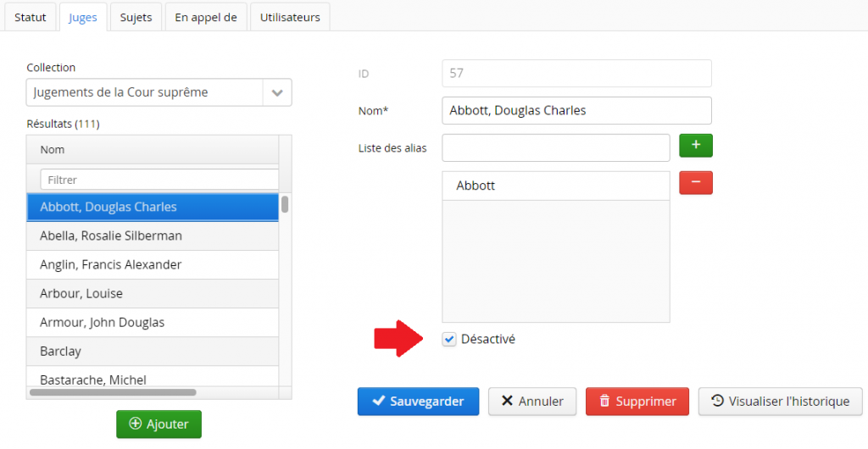868x449 pixels.
Task: Focus the Liste des alias input
Action: point(556,147)
